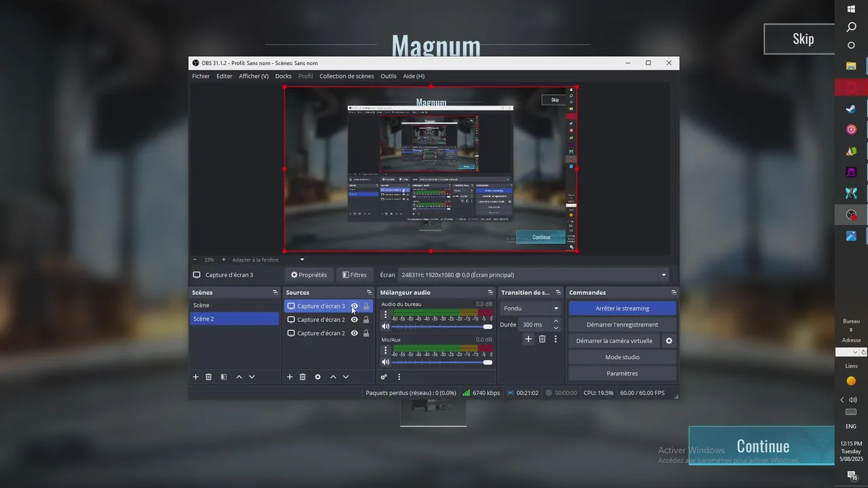Decrease Durée value with down stepper
This screenshot has height=488, width=868.
(556, 327)
